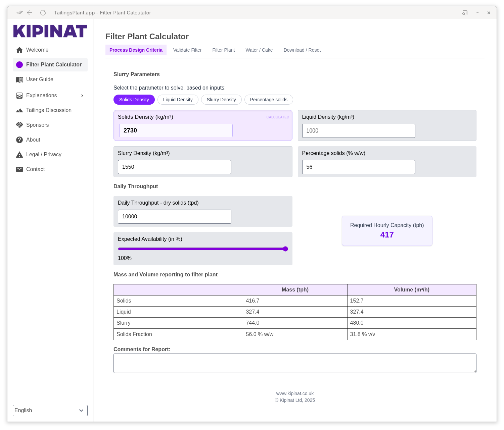Open the three-dots window menu
This screenshot has height=430, width=504.
(x=477, y=13)
